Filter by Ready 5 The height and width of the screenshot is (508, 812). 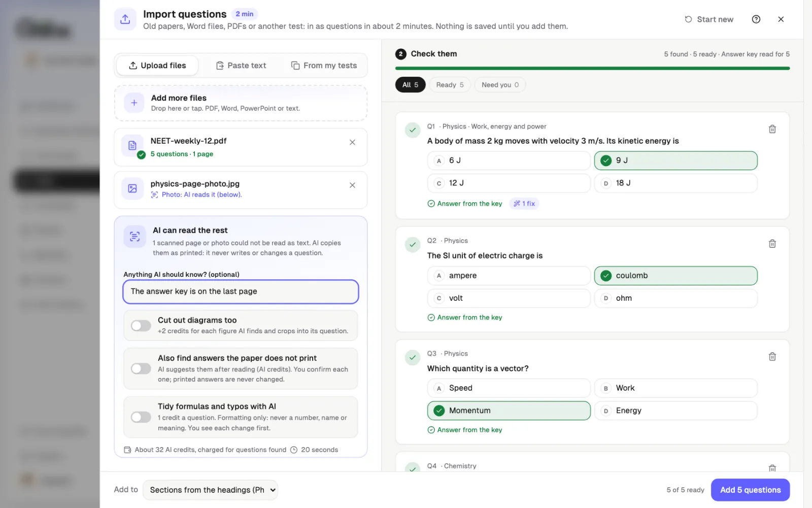point(450,85)
